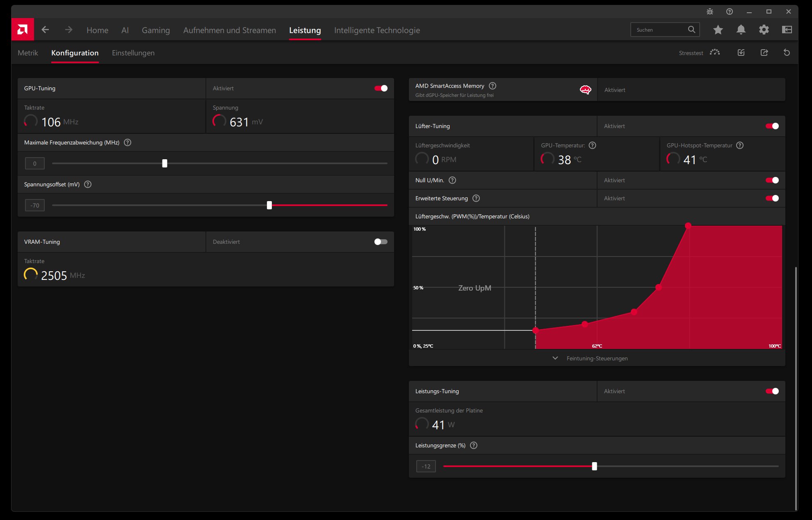Open favorites star icon
The width and height of the screenshot is (812, 520).
(718, 30)
